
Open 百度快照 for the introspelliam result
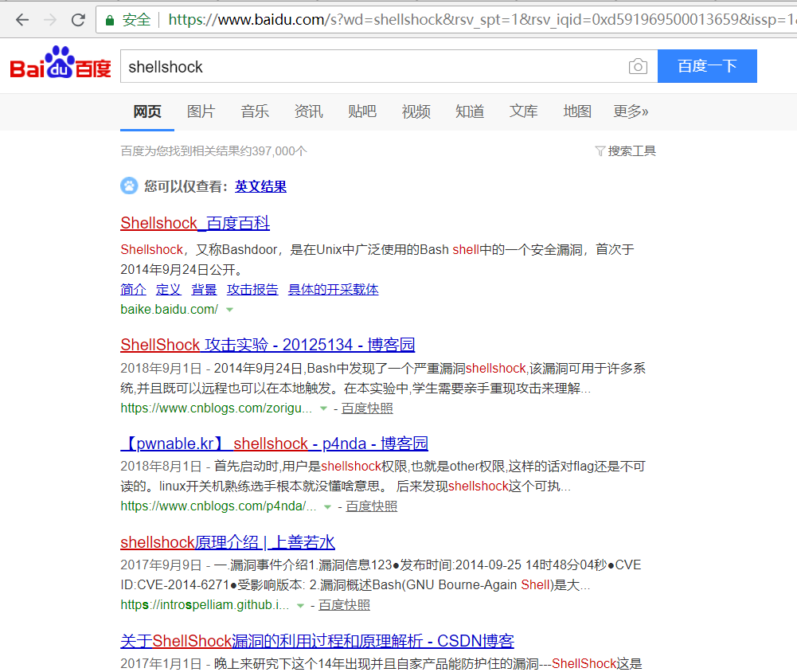tap(344, 605)
